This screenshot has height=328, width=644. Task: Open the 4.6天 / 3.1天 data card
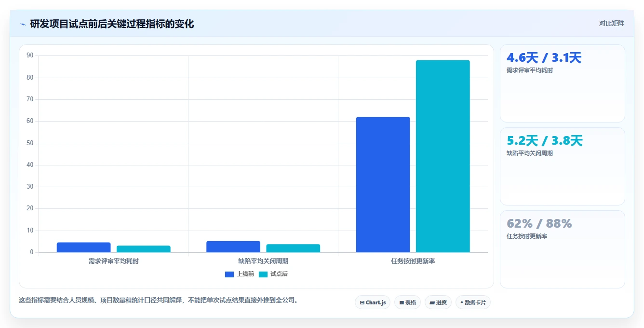tap(563, 83)
